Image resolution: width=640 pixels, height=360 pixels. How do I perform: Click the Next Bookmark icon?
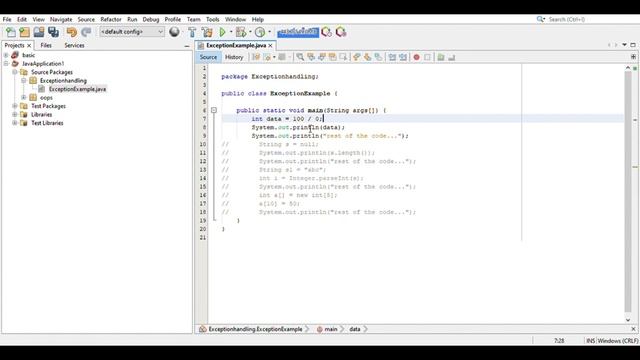(367, 57)
